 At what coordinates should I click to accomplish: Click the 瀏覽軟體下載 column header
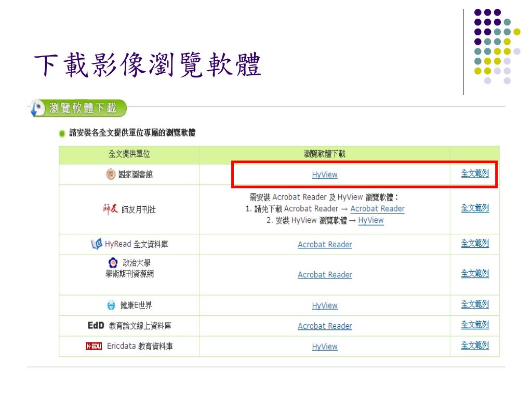coord(324,154)
